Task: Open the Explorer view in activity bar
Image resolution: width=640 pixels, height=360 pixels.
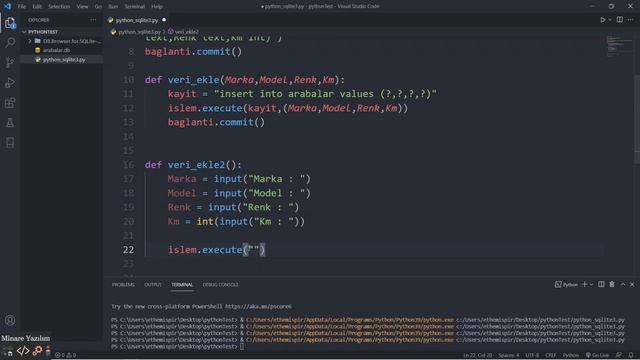Action: (10, 22)
